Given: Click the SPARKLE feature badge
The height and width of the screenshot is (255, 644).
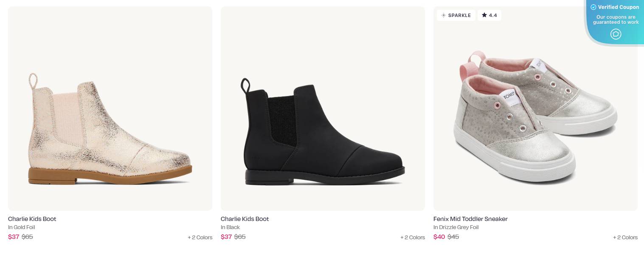Looking at the screenshot, I should click(x=456, y=15).
